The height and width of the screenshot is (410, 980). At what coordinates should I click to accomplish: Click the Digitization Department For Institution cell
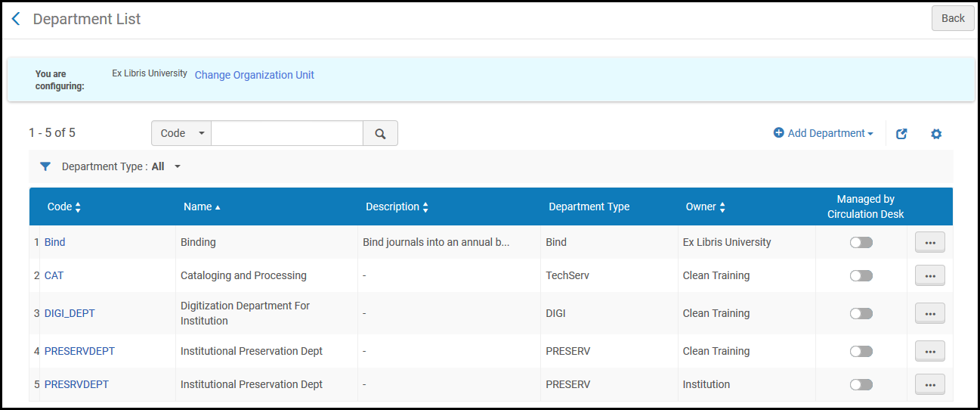tap(246, 313)
